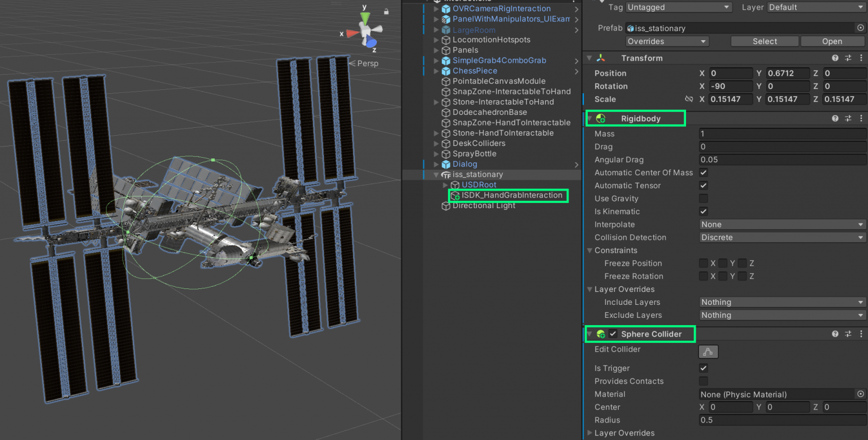Viewport: 868px width, 440px height.
Task: Click the padlock icon near the scene gizmo
Action: point(387,11)
